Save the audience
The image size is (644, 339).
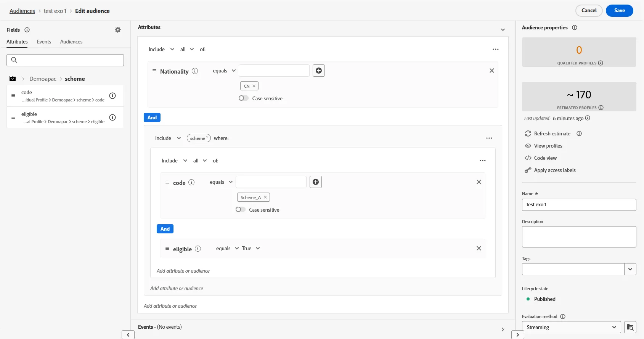[620, 11]
